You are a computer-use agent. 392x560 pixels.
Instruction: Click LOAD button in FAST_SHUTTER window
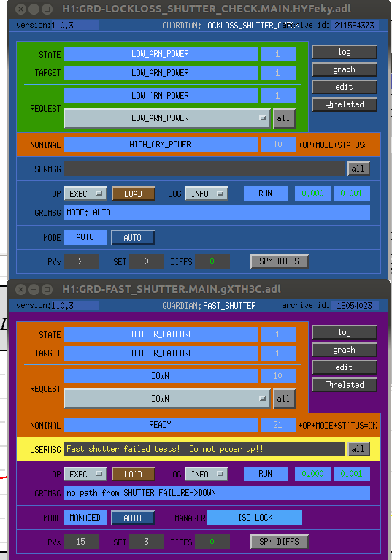[x=133, y=474]
